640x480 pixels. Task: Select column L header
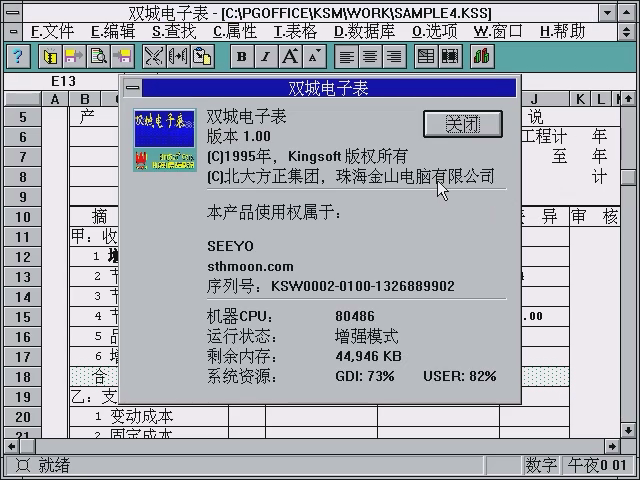[600, 99]
